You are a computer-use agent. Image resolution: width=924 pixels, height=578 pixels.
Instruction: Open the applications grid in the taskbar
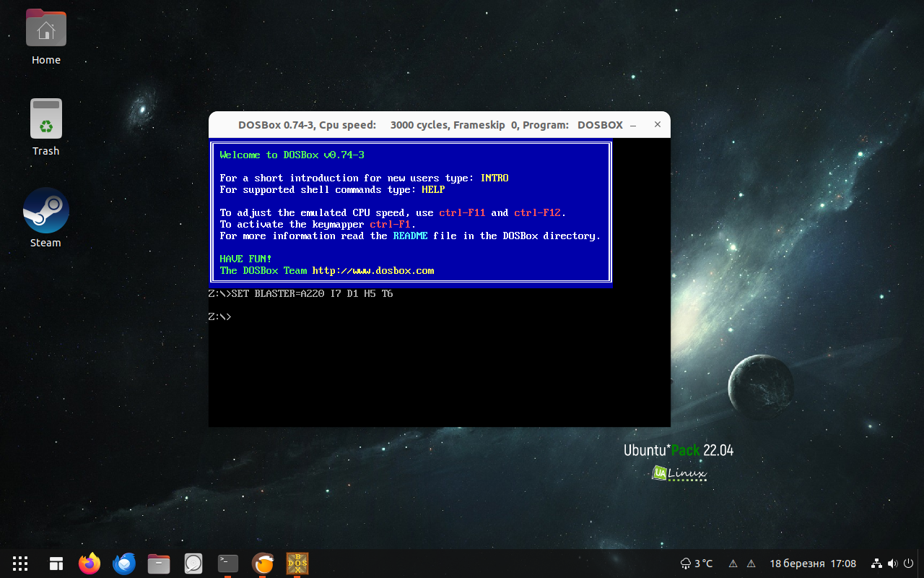point(20,564)
